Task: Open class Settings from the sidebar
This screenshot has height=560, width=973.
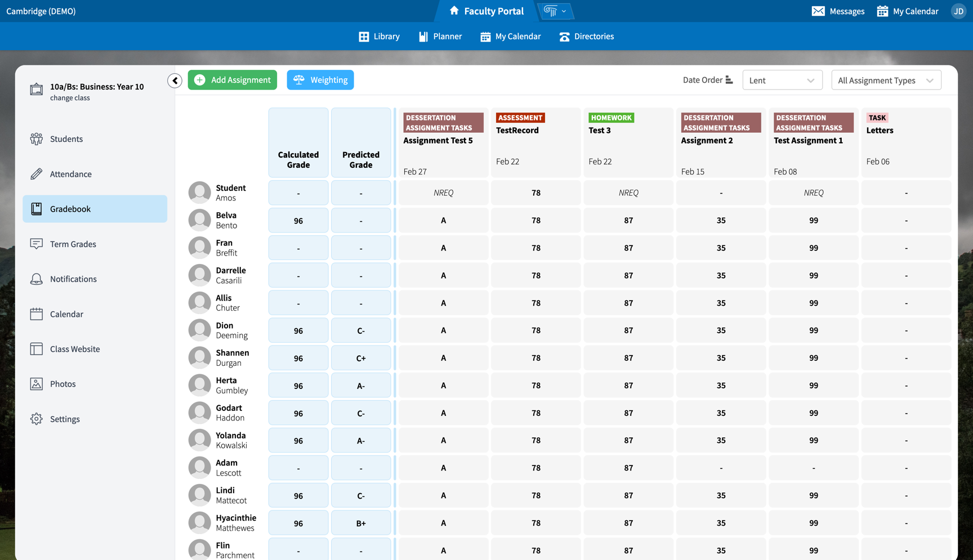Action: [x=65, y=419]
